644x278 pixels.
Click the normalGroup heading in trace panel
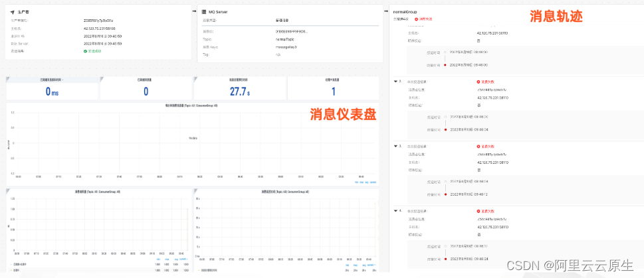(x=405, y=12)
